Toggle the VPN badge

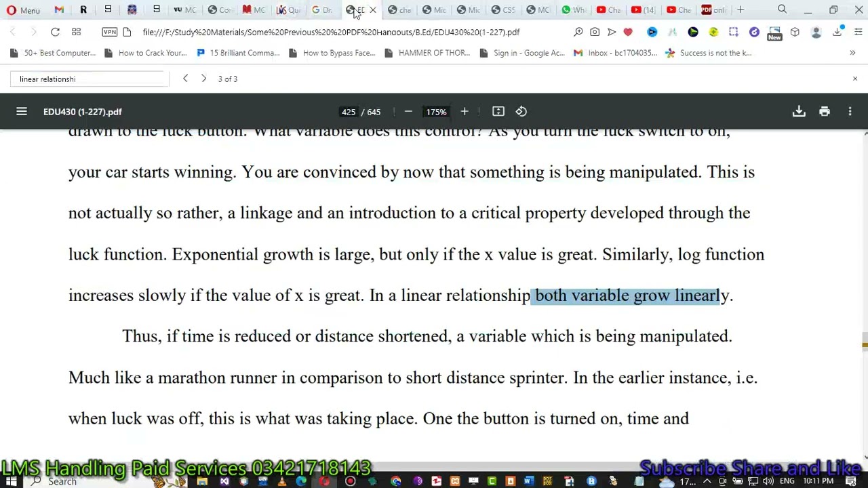click(109, 32)
